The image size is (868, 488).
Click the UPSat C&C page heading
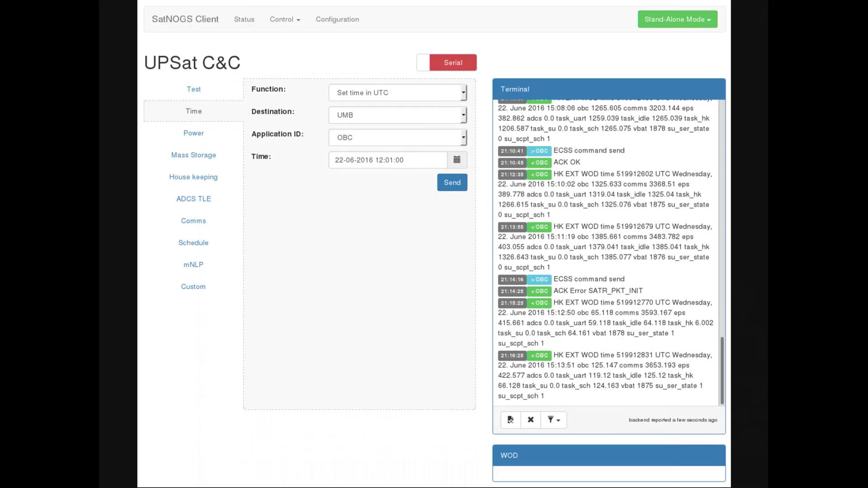coord(192,63)
